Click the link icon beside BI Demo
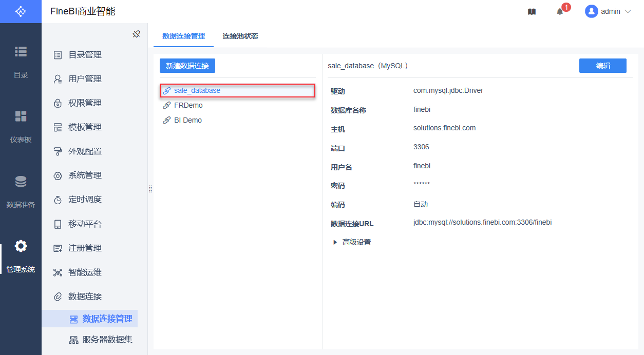 pos(166,120)
